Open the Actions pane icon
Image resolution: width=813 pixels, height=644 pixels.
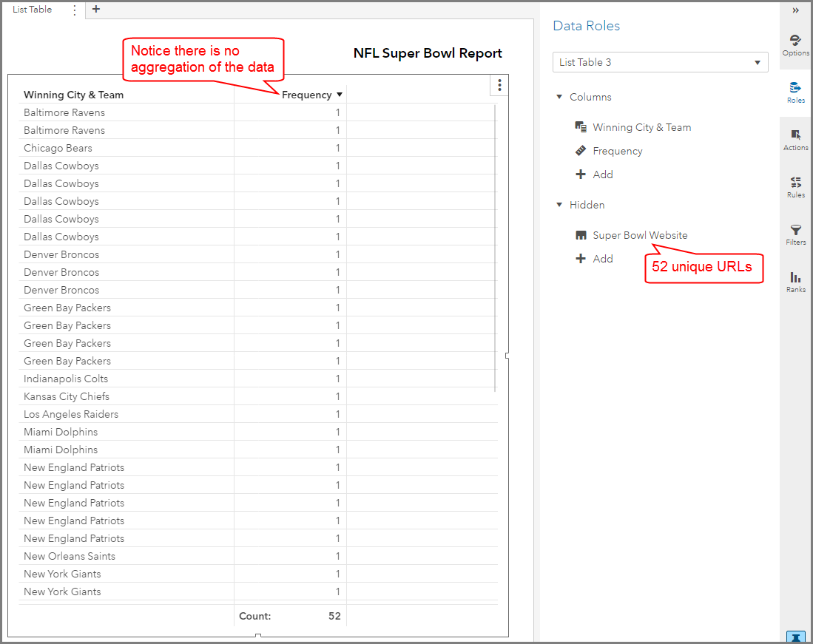pos(795,140)
